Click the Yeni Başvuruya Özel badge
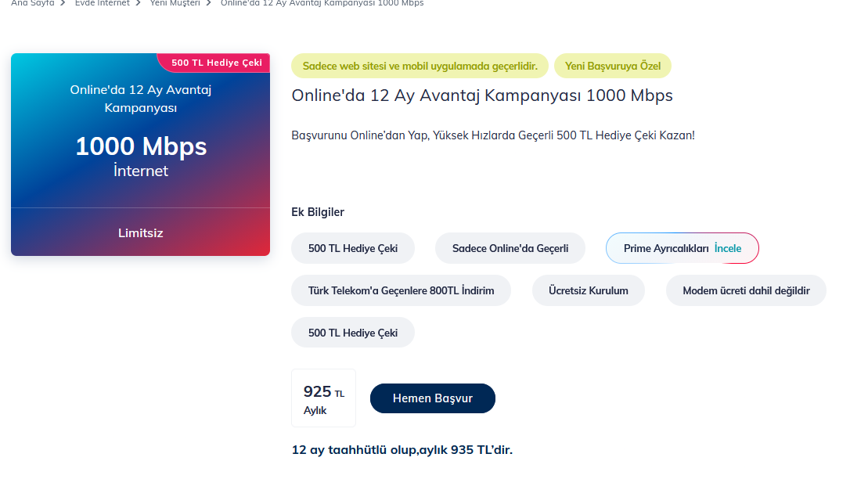This screenshot has width=868, height=479. 612,66
